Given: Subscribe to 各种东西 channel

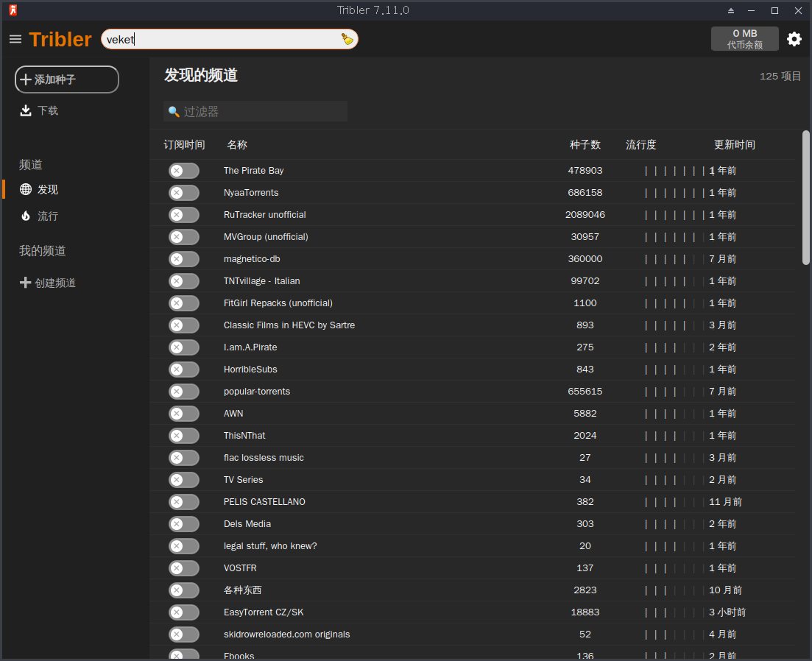Looking at the screenshot, I should point(184,590).
